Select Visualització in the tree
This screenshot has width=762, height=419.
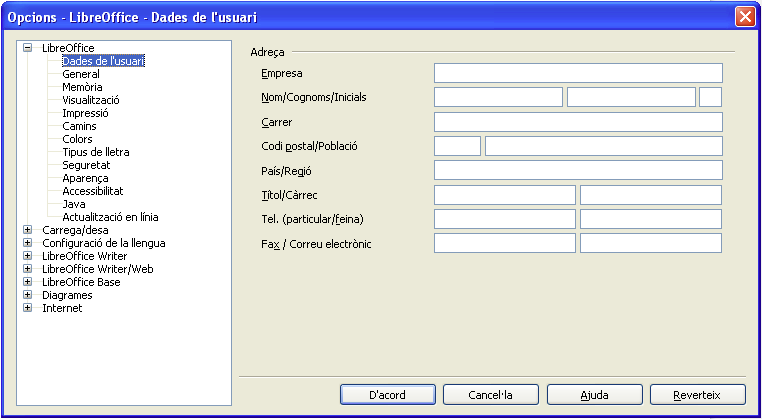point(91,100)
